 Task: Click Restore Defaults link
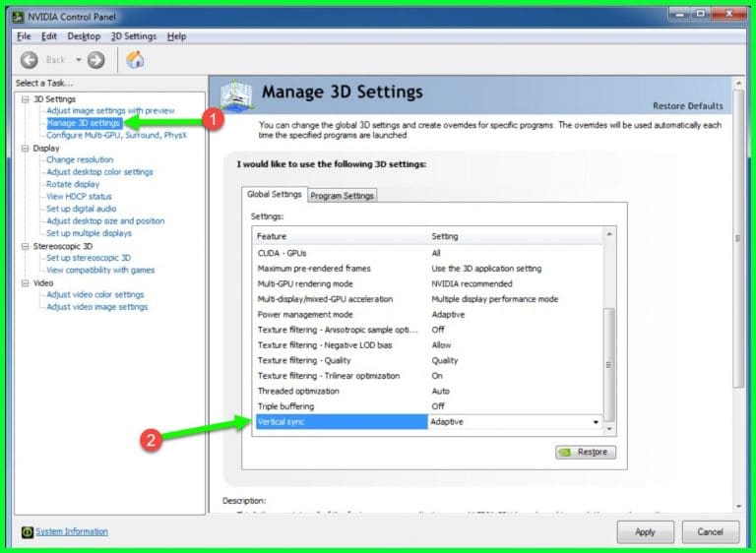(687, 106)
